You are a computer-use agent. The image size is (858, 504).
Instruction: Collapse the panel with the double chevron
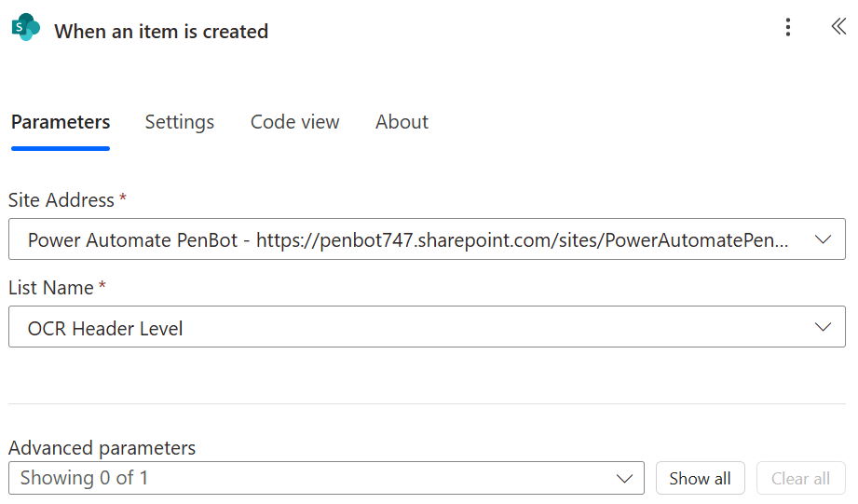[838, 27]
